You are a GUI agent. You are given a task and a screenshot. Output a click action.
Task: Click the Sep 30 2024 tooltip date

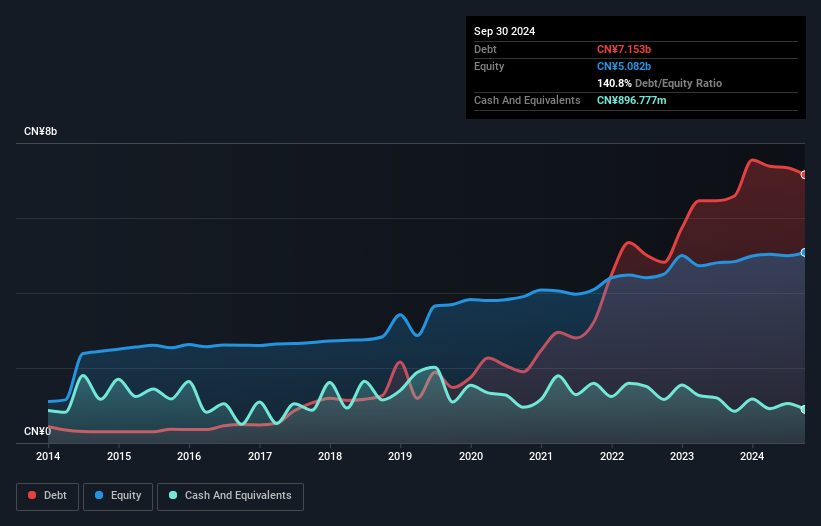point(504,31)
